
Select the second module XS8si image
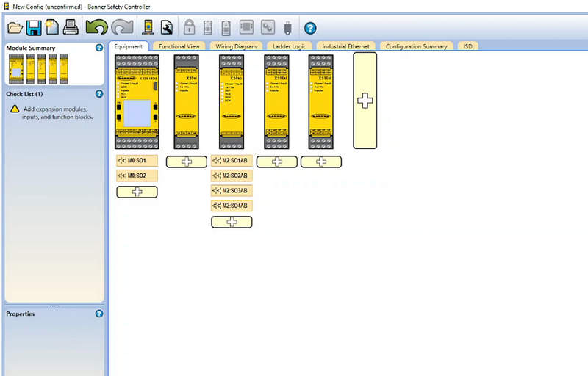click(x=187, y=102)
